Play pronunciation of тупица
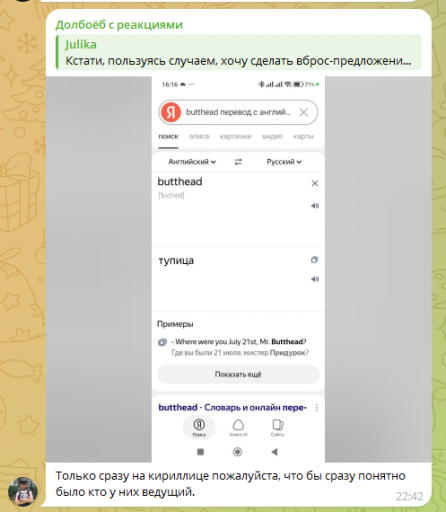This screenshot has height=512, width=446. point(315,279)
